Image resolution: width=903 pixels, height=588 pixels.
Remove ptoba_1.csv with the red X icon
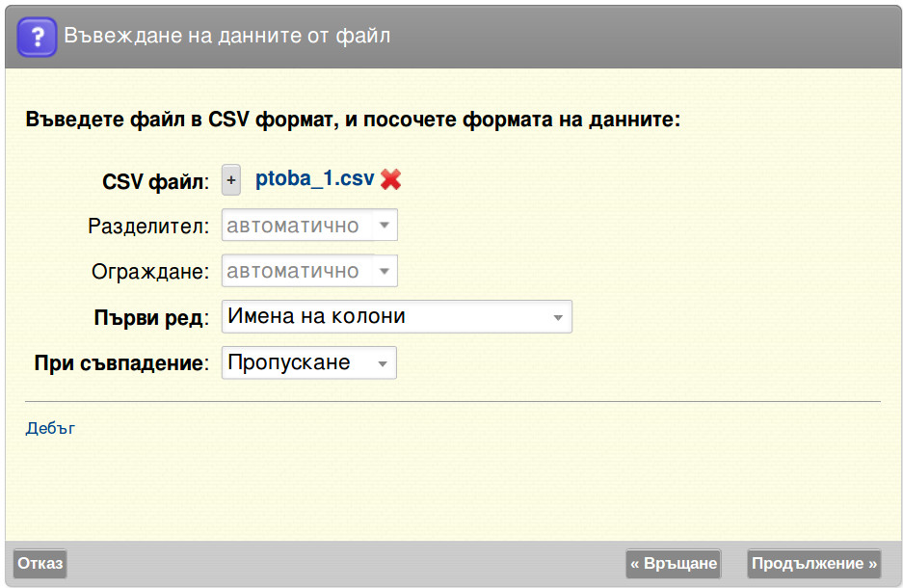point(391,179)
